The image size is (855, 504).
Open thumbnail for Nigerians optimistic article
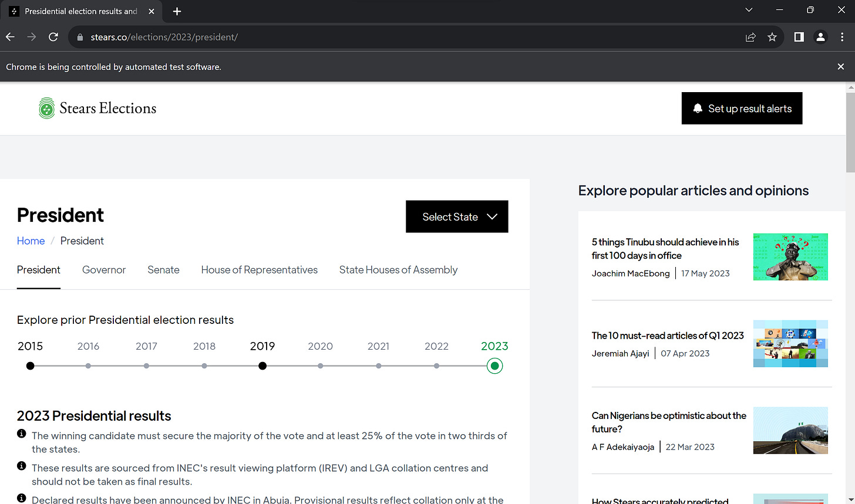click(790, 431)
